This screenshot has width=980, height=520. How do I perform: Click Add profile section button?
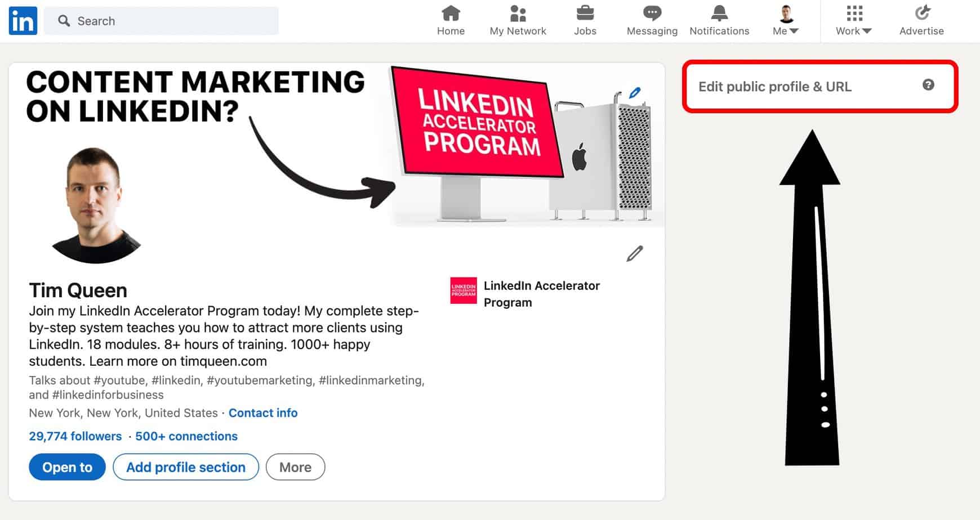pyautogui.click(x=186, y=467)
